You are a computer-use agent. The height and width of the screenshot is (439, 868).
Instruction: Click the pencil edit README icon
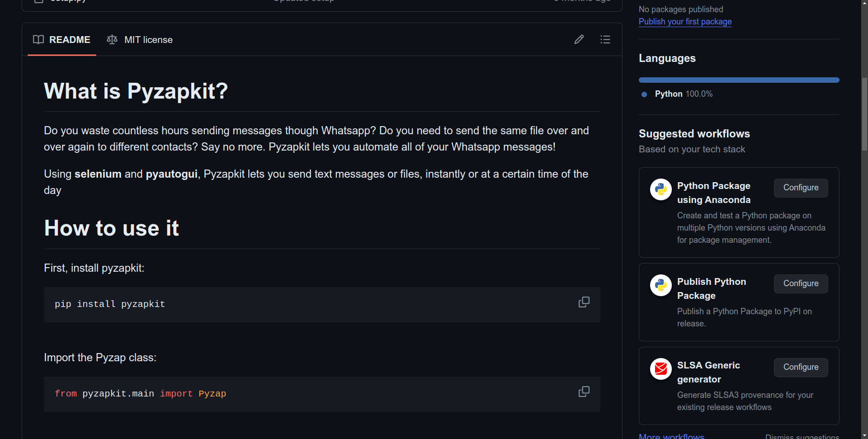click(579, 40)
